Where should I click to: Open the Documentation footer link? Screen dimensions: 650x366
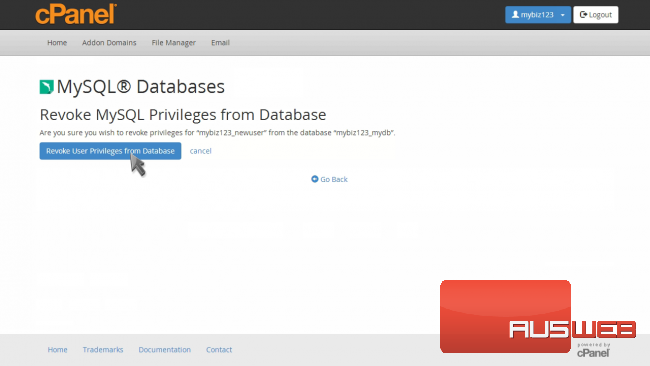tap(165, 349)
